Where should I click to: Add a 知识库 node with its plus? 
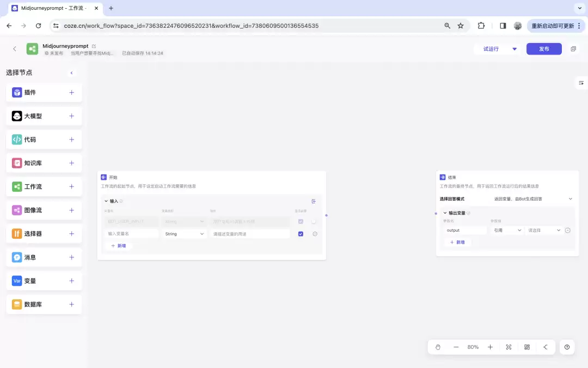72,163
